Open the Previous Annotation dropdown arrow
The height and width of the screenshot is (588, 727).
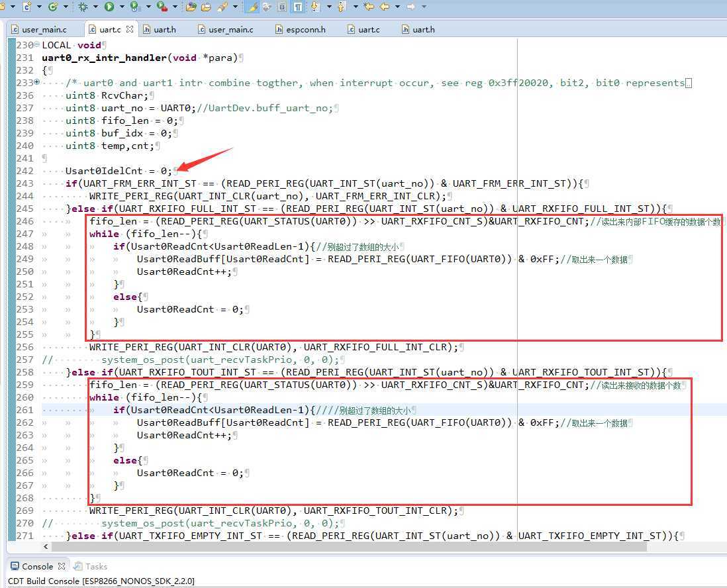[x=356, y=7]
